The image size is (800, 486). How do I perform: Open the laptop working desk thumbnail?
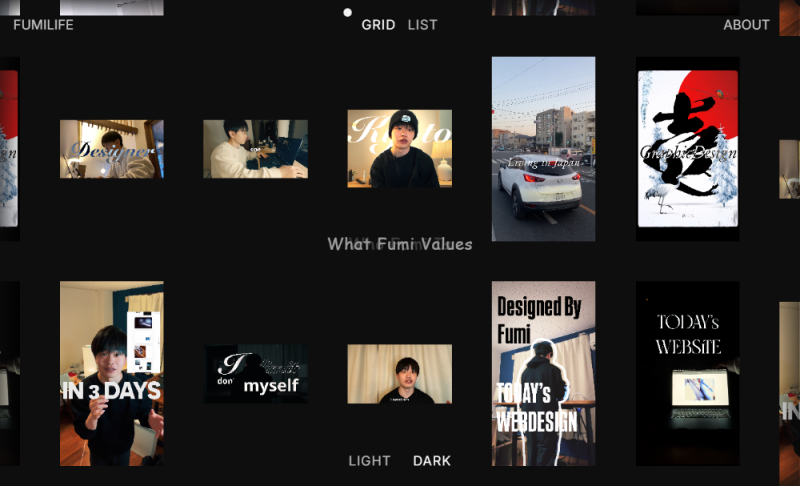[x=256, y=149]
